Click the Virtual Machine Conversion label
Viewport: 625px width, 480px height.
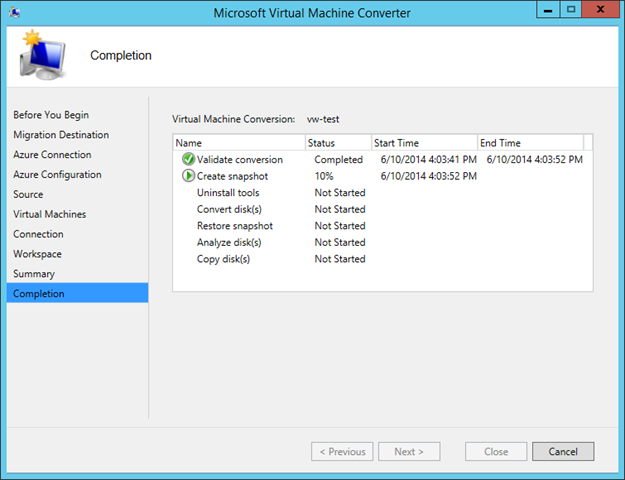pyautogui.click(x=234, y=119)
